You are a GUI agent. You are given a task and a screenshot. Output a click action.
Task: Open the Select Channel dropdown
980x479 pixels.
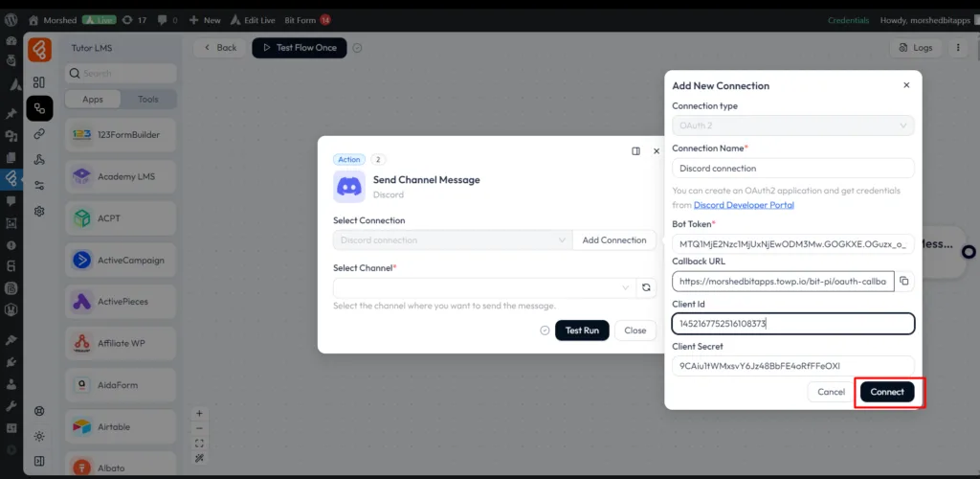[484, 287]
